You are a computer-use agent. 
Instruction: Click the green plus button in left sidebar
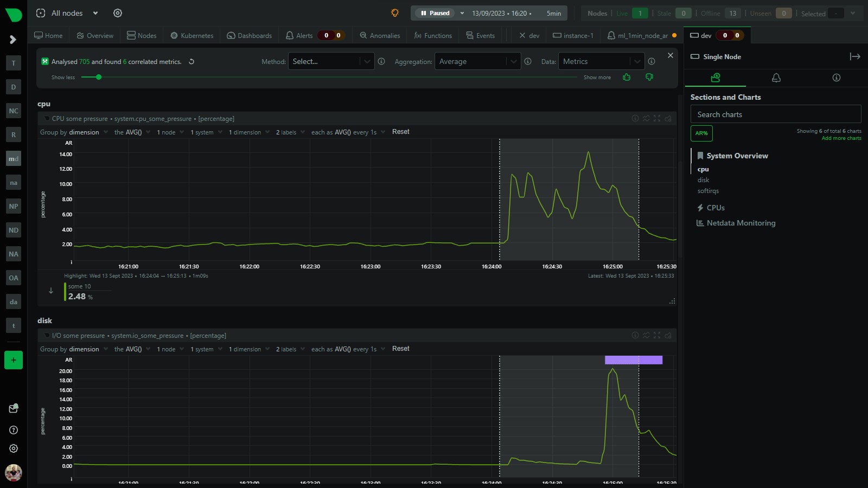click(x=14, y=360)
